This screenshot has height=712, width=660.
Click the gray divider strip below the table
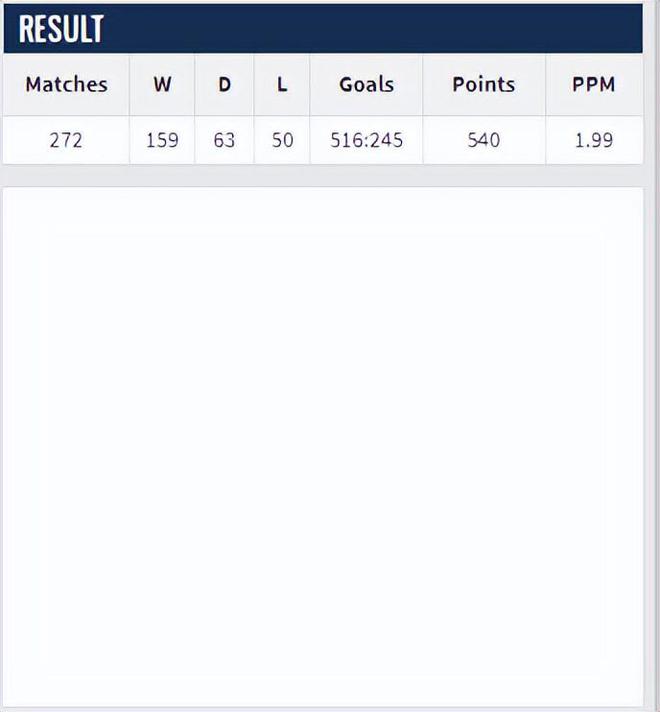click(x=323, y=176)
